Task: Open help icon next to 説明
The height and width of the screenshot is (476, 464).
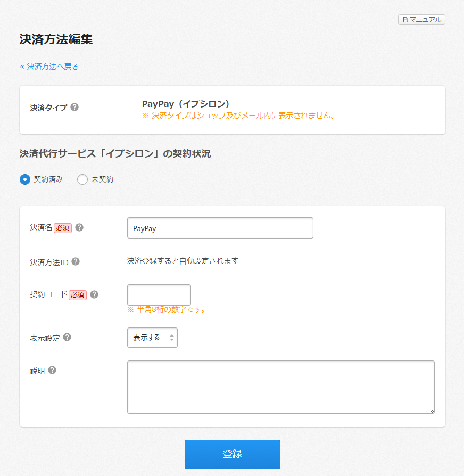Action: [52, 370]
